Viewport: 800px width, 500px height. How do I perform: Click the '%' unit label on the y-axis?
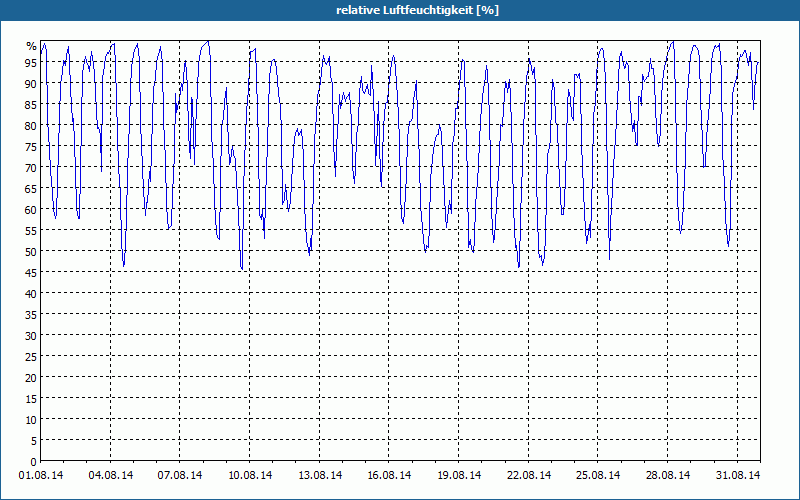(31, 46)
